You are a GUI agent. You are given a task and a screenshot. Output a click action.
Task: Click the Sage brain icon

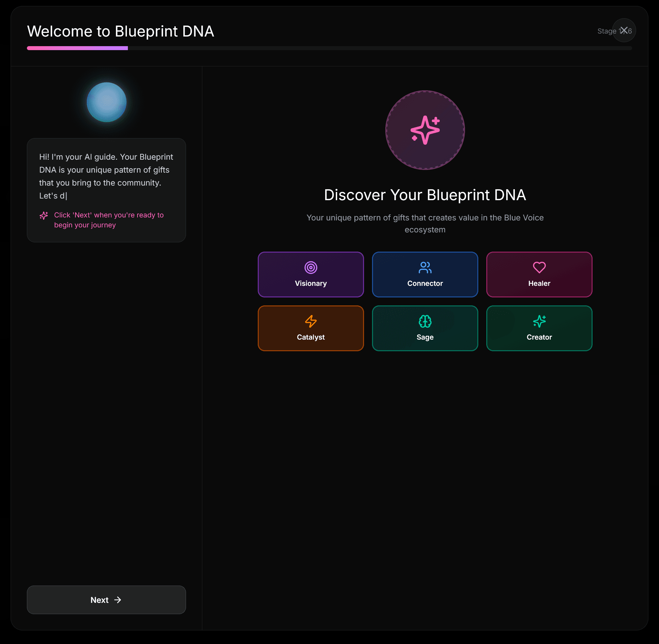(x=425, y=321)
